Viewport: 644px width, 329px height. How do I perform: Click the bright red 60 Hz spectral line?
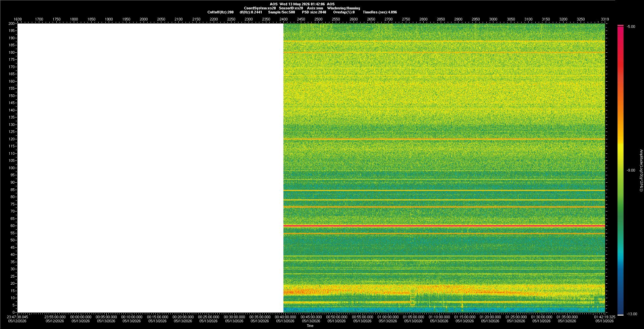coord(444,226)
